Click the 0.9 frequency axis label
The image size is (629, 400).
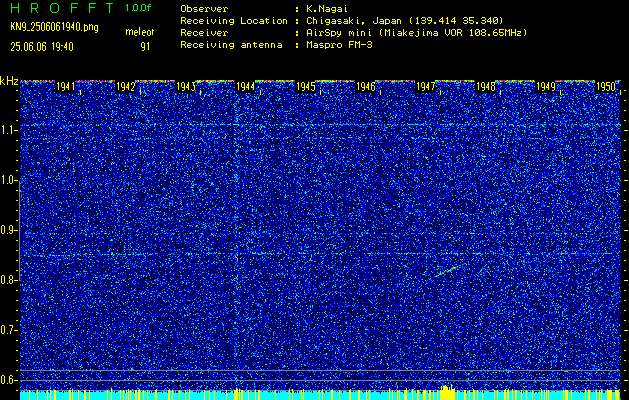[x=8, y=230]
